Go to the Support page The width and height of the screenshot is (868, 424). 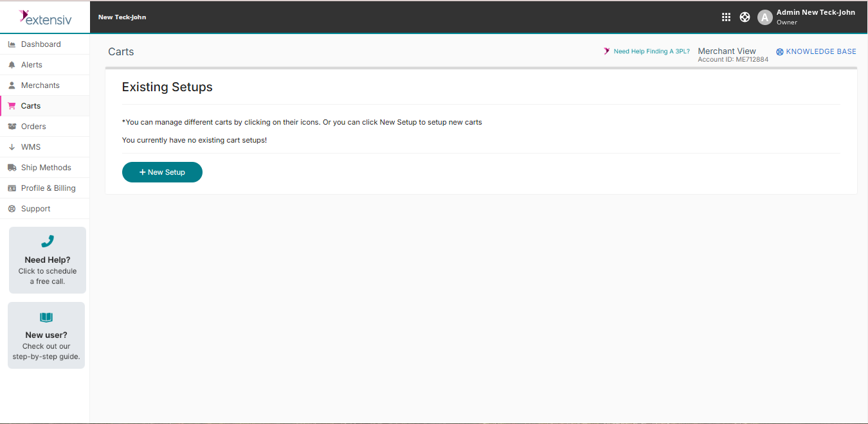tap(35, 209)
